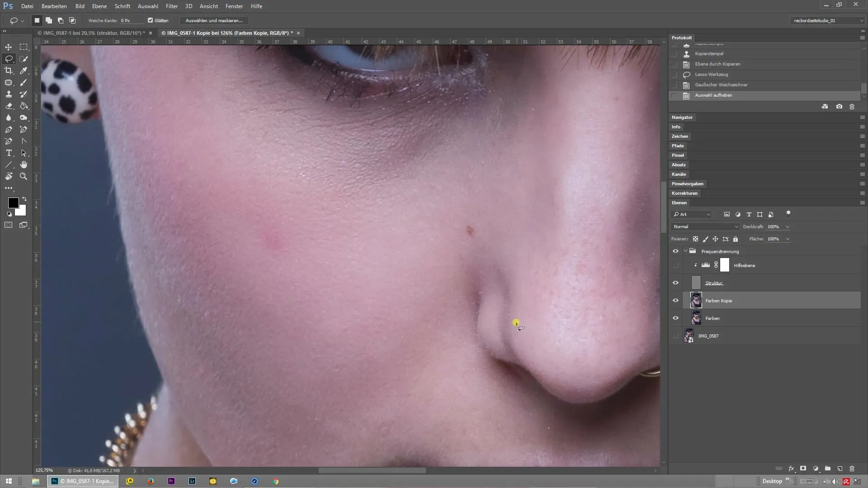This screenshot has width=868, height=488.
Task: Select Ebene durch Kopieren history state
Action: point(717,64)
